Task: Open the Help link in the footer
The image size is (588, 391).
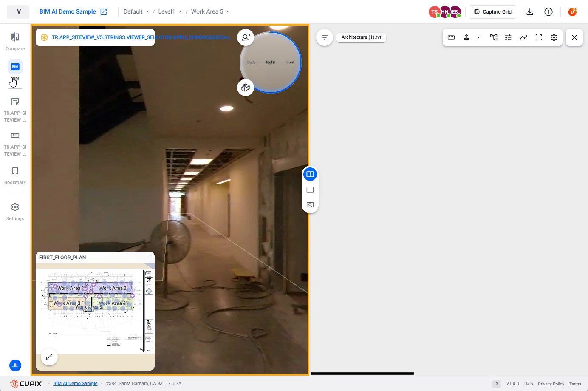Action: pyautogui.click(x=529, y=384)
